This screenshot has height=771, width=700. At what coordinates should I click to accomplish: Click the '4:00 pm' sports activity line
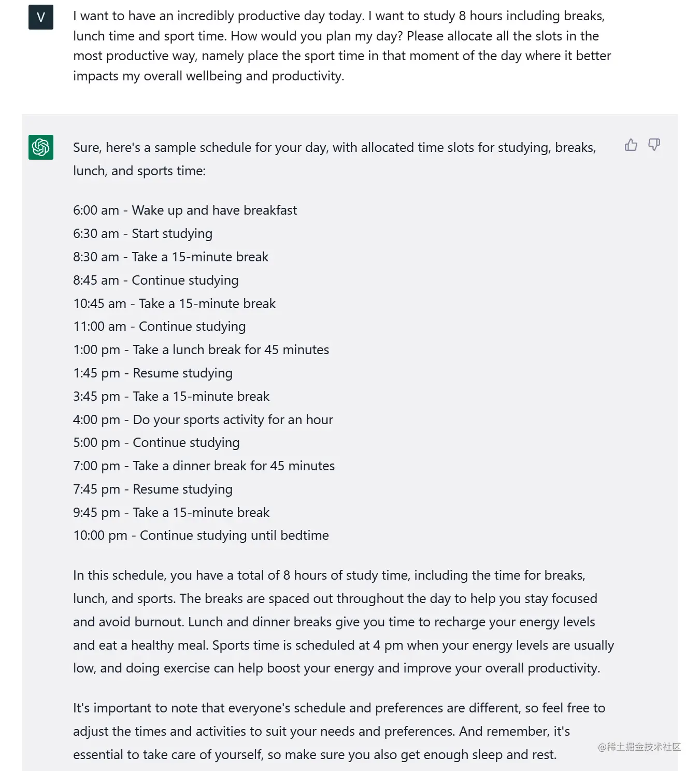(203, 419)
